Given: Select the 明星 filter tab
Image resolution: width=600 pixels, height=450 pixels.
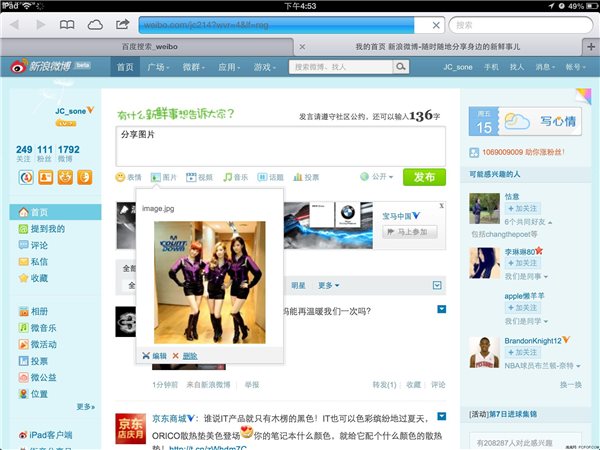Looking at the screenshot, I should (298, 285).
